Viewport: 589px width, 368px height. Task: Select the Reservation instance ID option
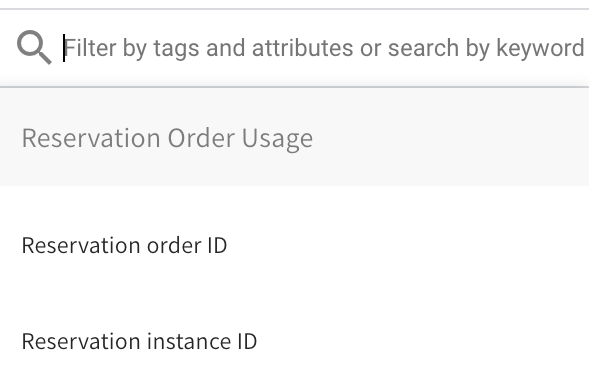294,341
